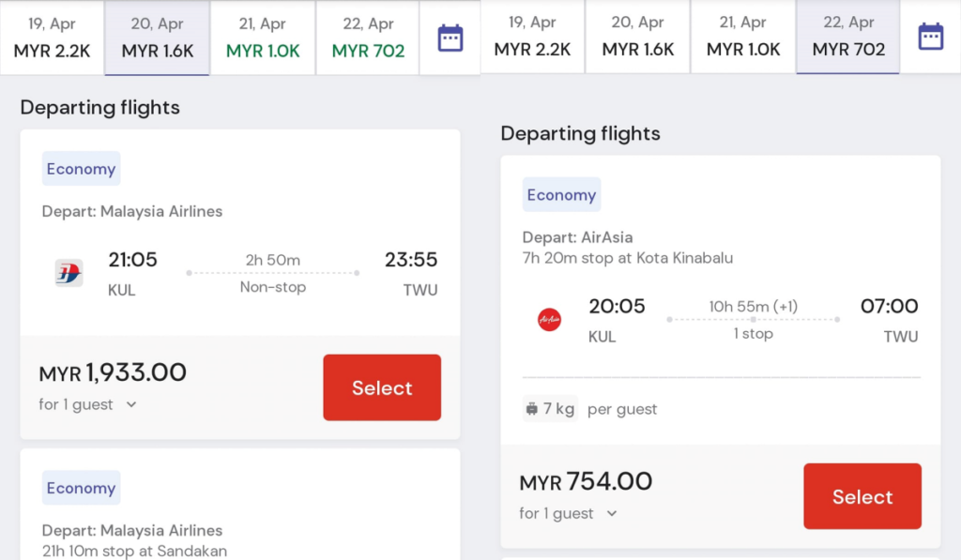Select the highlighted 20 Apr MYR 1.6K tab
Screen dimensions: 961x560
[157, 38]
